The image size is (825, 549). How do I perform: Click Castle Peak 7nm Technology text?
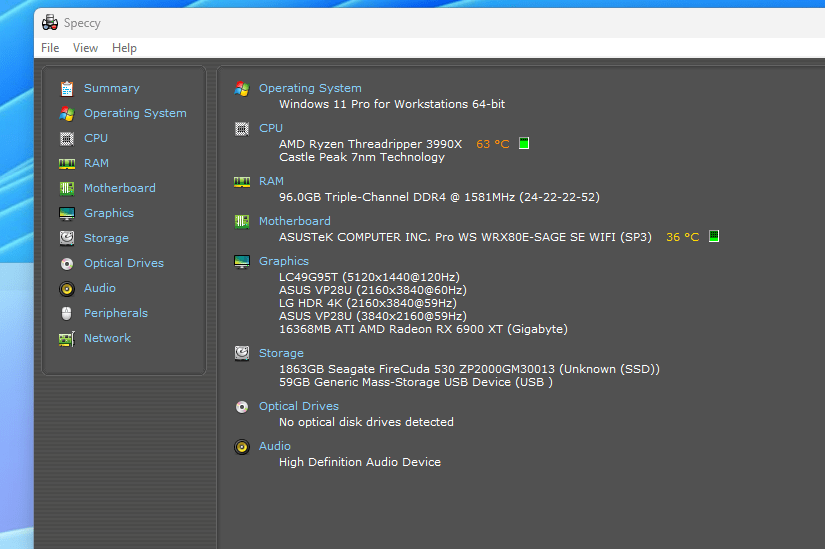pos(362,157)
